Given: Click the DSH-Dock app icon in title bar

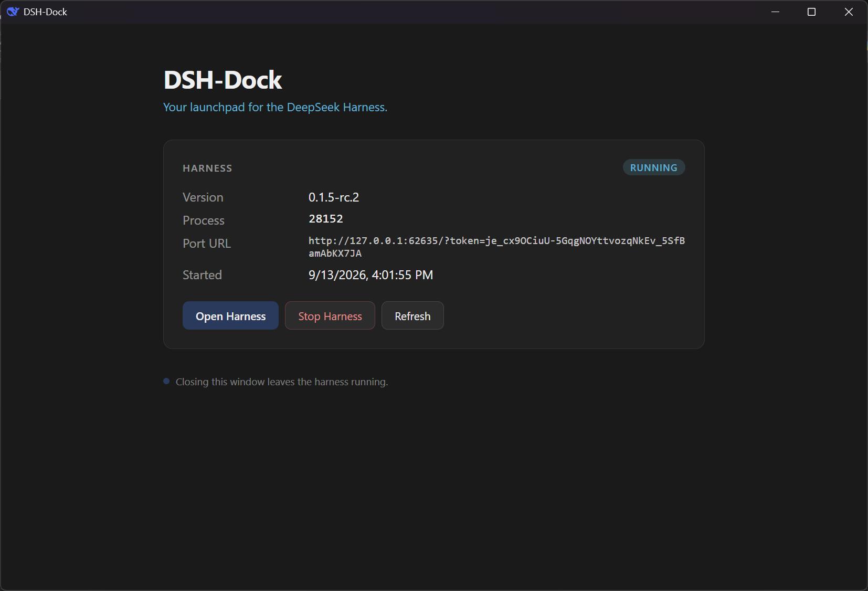Looking at the screenshot, I should coord(13,12).
